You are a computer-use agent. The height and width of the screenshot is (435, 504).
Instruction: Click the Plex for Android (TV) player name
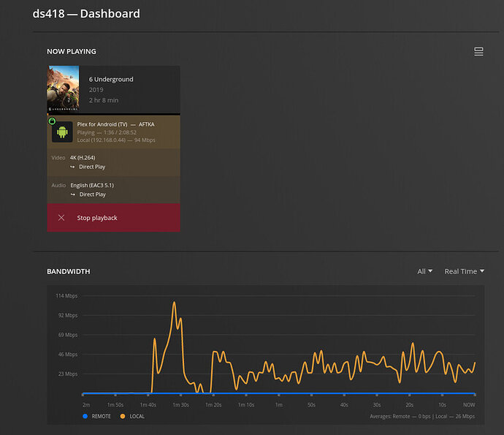[x=102, y=124]
